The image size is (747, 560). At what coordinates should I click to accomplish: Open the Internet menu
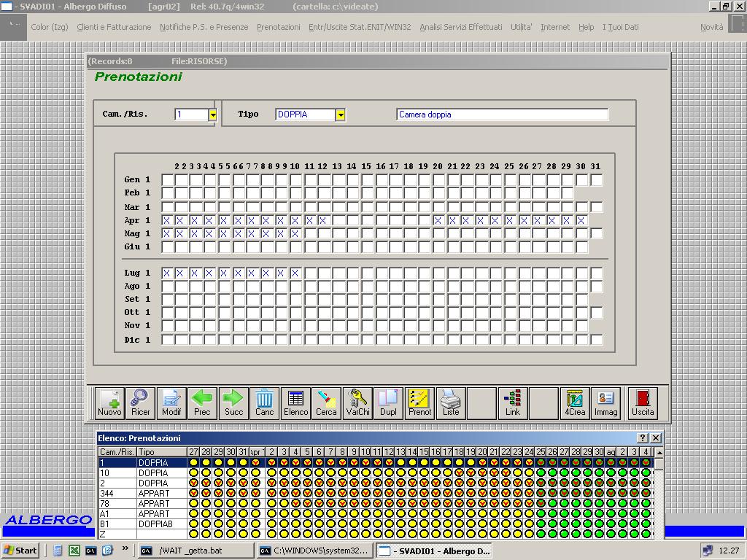tap(555, 27)
